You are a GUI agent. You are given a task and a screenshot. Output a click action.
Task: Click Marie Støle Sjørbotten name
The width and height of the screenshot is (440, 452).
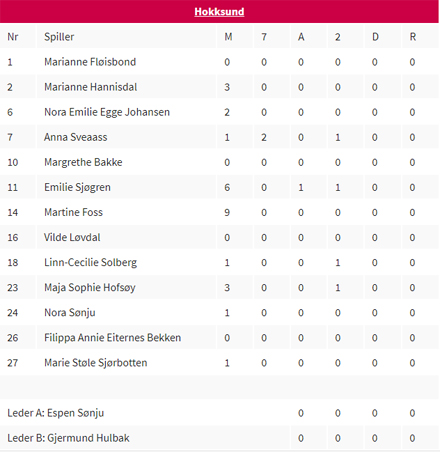pyautogui.click(x=95, y=363)
